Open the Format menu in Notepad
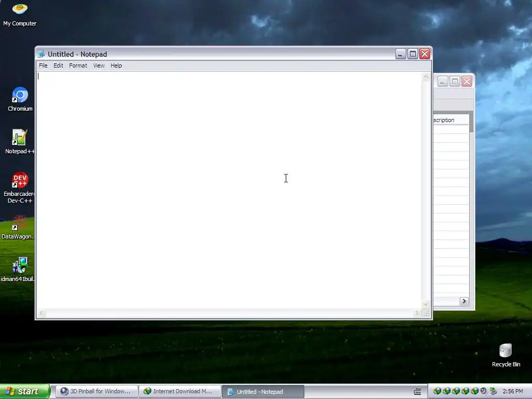 click(x=78, y=65)
